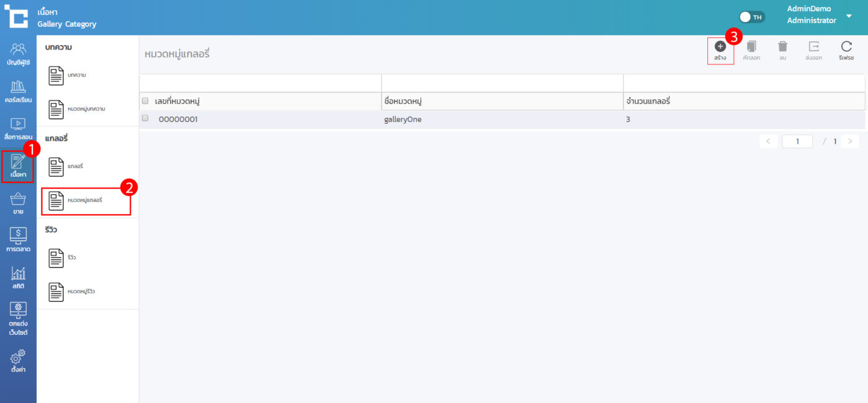Open คอร์สเรียน courses sidebar icon
This screenshot has width=868, height=403.
pyautogui.click(x=18, y=91)
